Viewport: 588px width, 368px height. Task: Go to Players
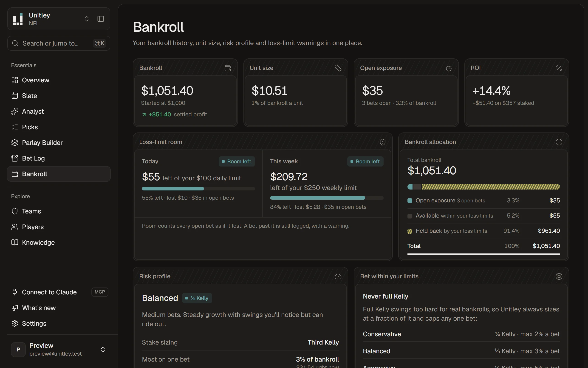(x=59, y=227)
